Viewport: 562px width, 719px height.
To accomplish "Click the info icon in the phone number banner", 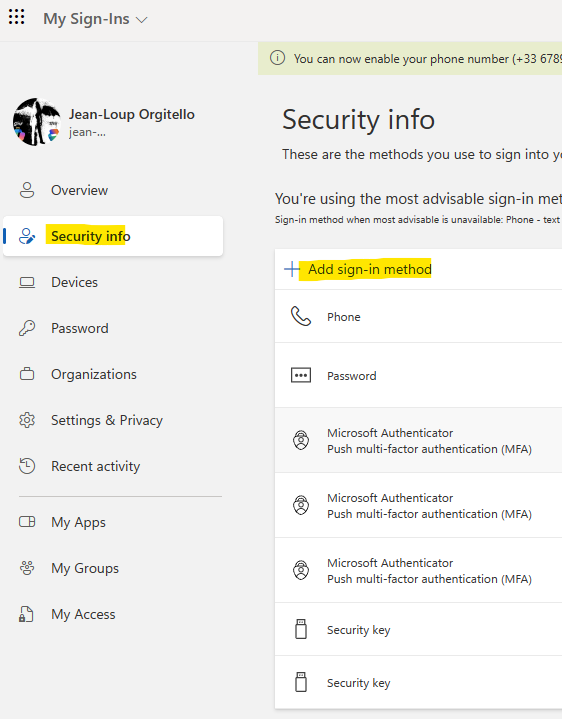I will 277,58.
